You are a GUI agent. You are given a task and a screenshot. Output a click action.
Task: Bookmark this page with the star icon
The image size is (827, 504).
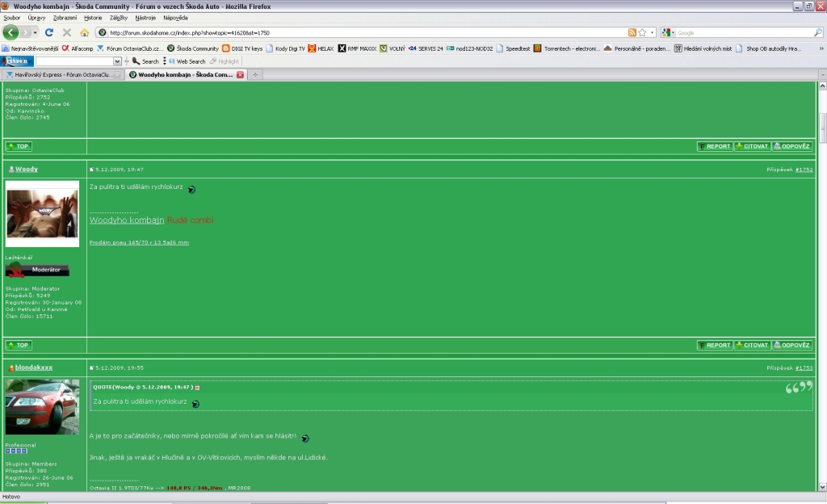click(x=642, y=32)
